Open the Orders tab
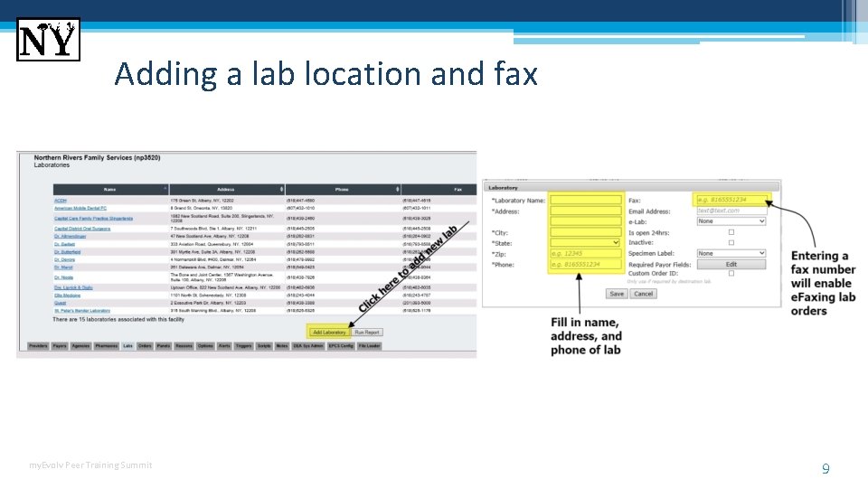868x488 pixels. [145, 346]
